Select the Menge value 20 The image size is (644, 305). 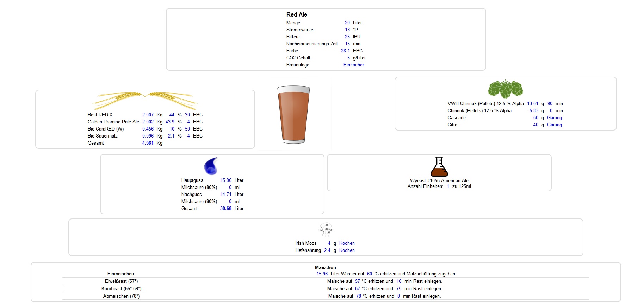click(x=347, y=23)
